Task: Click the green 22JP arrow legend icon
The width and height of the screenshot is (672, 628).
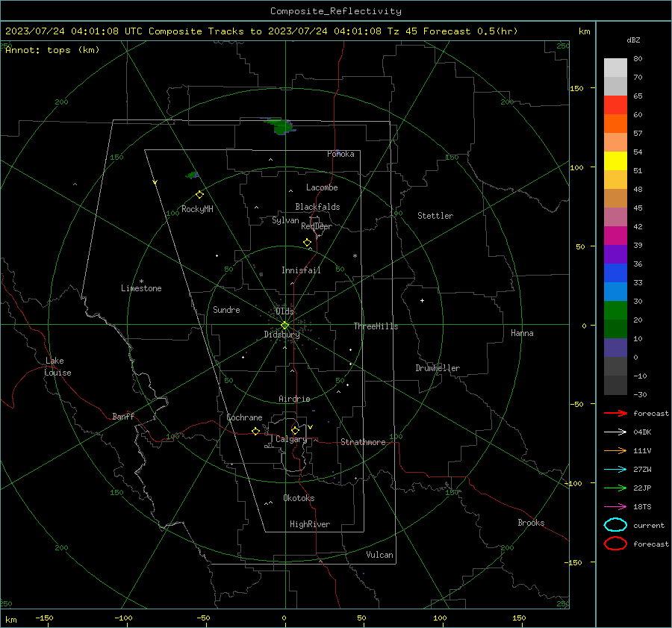Action: pos(615,488)
